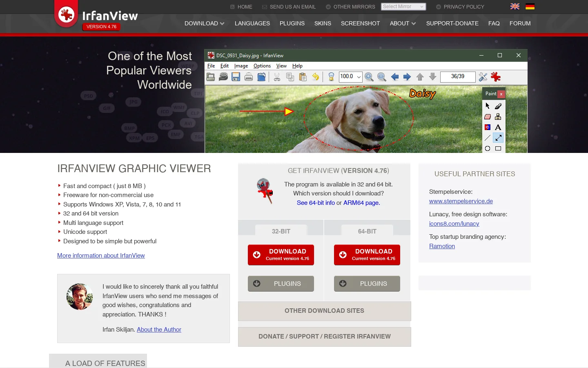This screenshot has width=588, height=368.
Task: Expand the ABOUT navigation menu
Action: (403, 23)
